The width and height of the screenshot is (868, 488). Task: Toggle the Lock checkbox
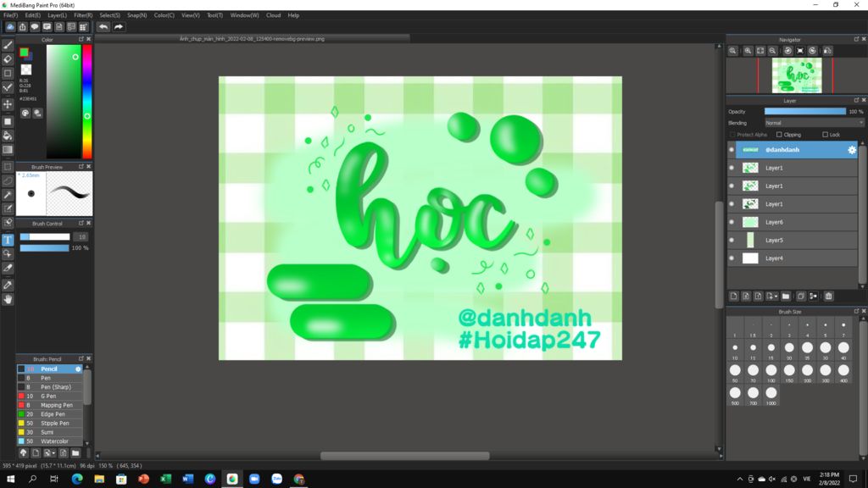[x=825, y=135]
